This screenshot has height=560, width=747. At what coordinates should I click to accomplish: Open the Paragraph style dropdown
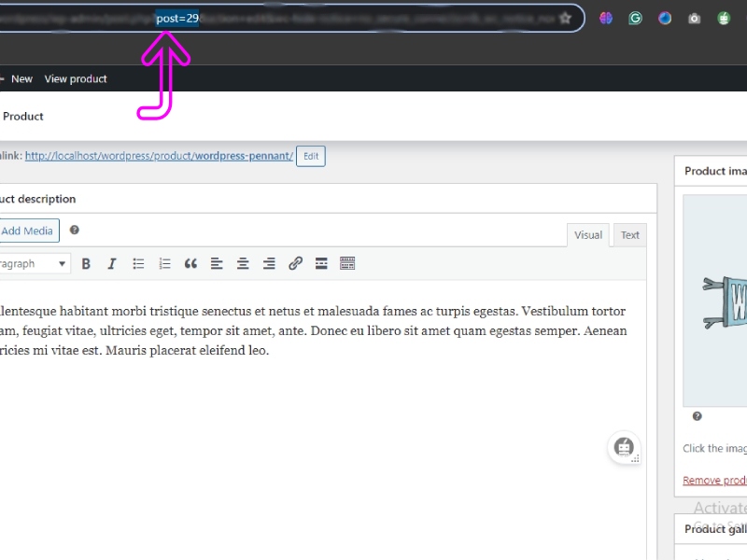coord(35,263)
